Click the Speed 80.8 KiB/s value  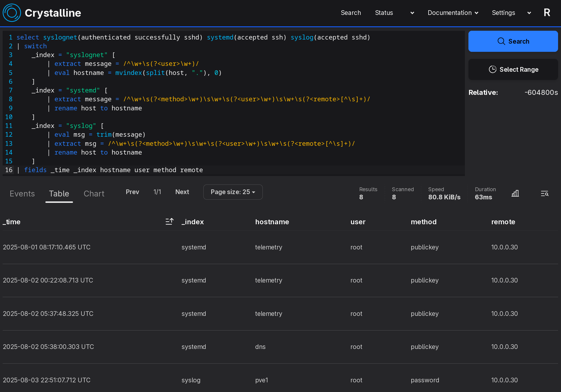(444, 197)
